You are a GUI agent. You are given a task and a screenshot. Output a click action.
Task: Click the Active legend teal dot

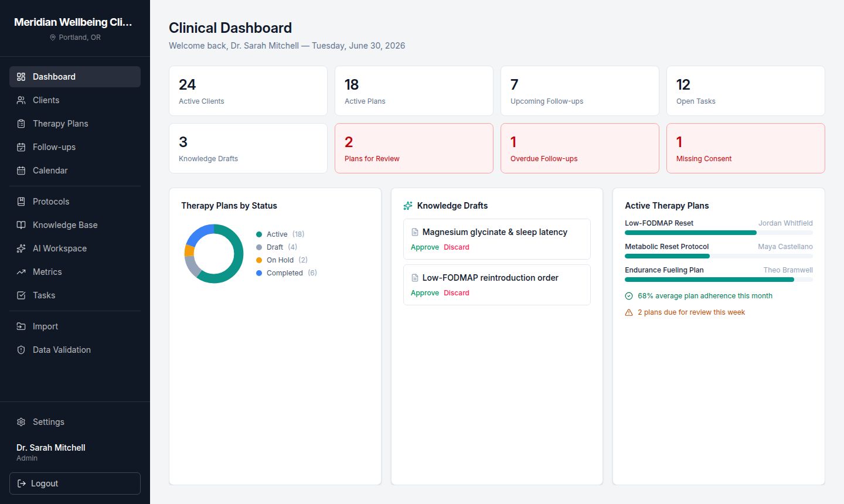[259, 234]
